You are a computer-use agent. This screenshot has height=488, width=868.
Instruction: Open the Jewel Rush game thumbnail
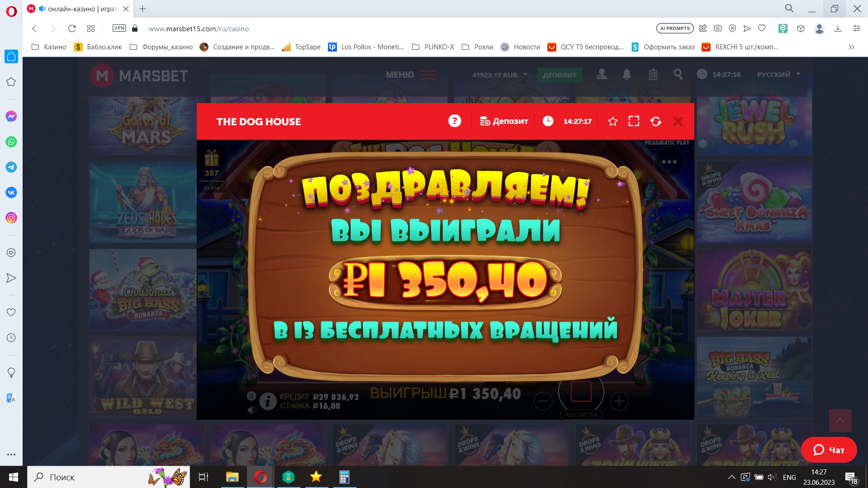(754, 126)
